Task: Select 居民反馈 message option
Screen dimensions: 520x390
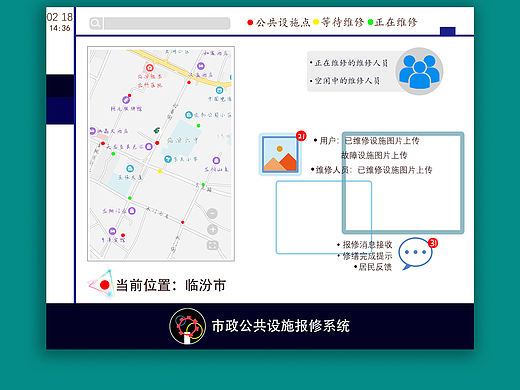Action: click(x=373, y=267)
